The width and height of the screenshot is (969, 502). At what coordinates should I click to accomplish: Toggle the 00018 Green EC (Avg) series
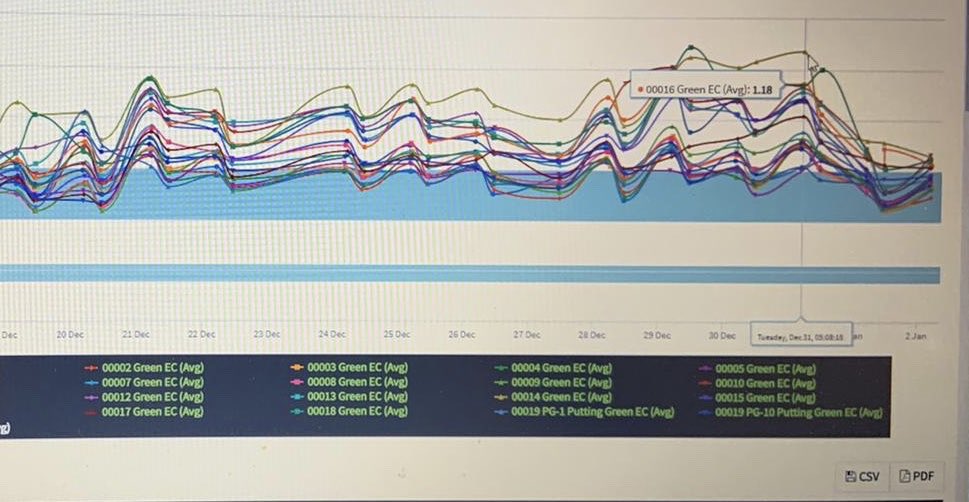point(349,412)
